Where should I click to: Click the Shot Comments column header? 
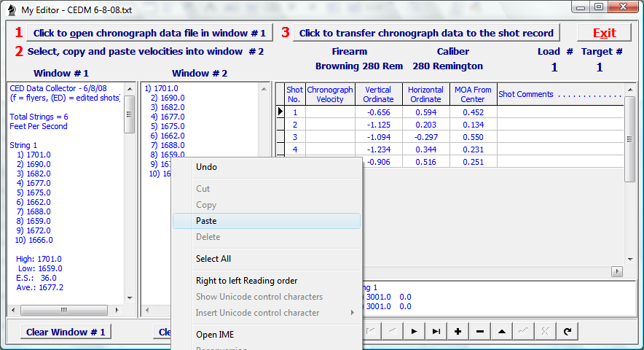tap(560, 94)
